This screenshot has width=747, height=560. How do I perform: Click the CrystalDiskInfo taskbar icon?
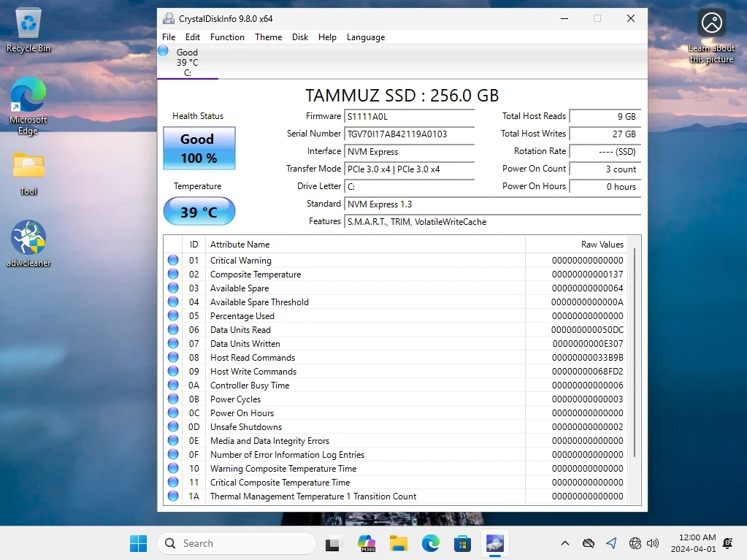pos(495,543)
